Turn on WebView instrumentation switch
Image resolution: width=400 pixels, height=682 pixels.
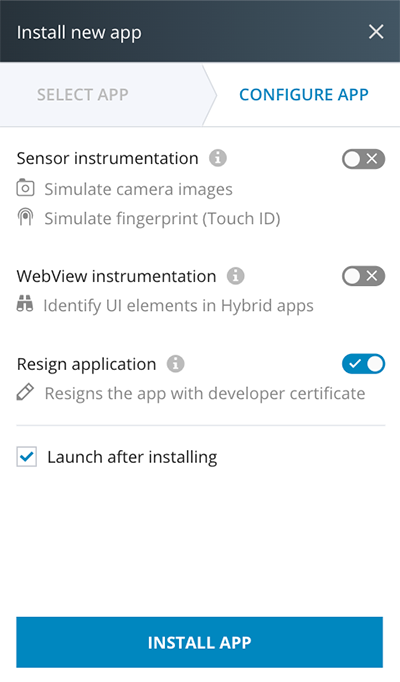[x=363, y=276]
